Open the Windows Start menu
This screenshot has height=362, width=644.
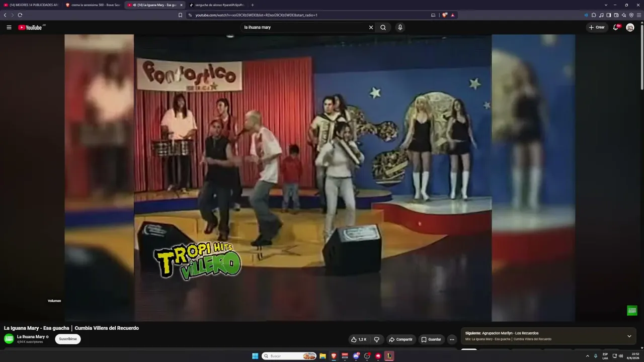255,356
